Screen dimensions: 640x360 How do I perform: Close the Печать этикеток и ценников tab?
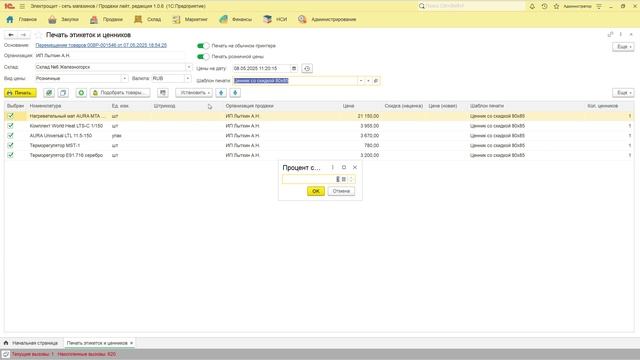(x=131, y=343)
